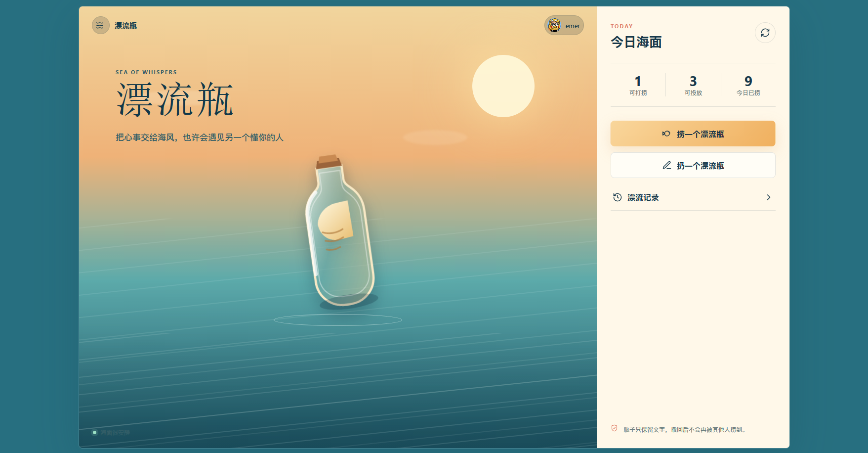Click the SEA OF WHISPERS label

(146, 72)
